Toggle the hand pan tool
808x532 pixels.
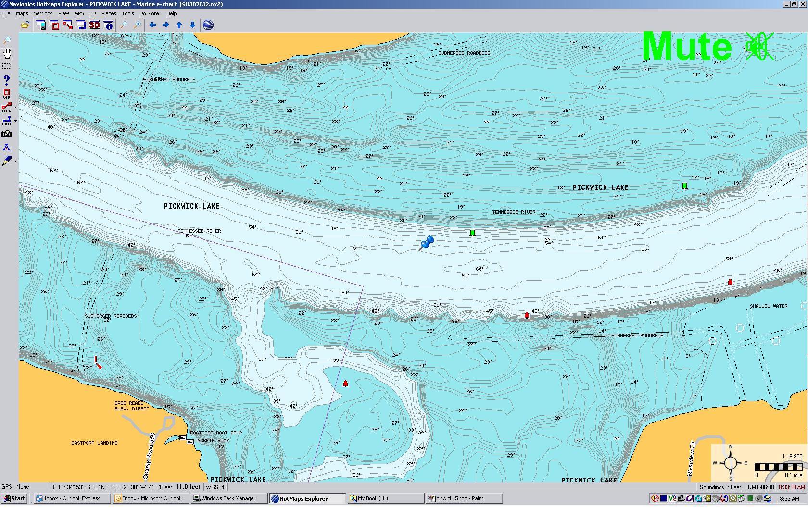coord(7,53)
